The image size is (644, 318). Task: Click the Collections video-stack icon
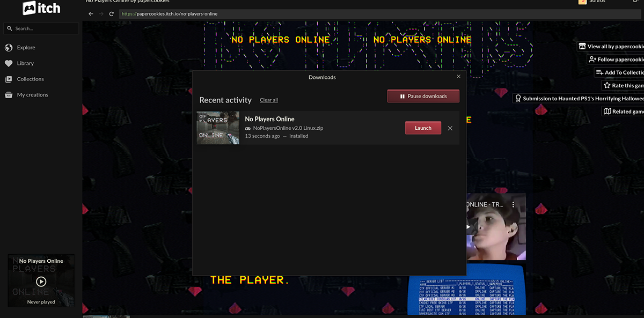(9, 79)
